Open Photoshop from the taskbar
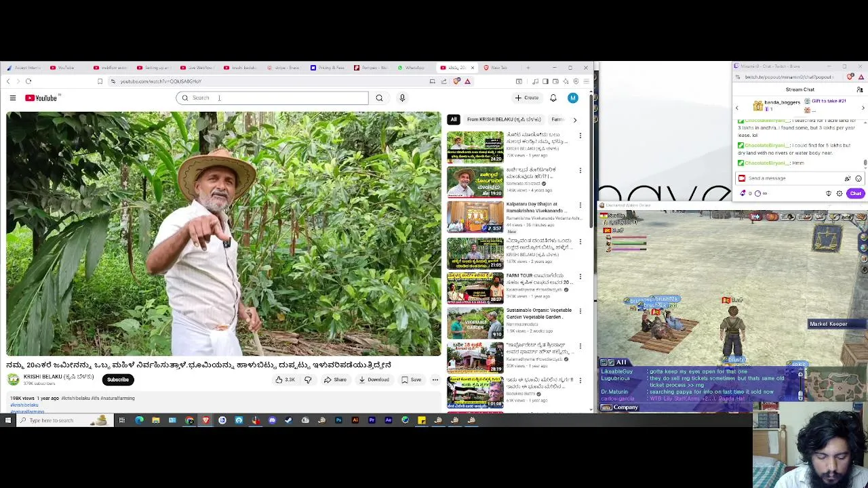Image resolution: width=868 pixels, height=488 pixels. coord(338,421)
